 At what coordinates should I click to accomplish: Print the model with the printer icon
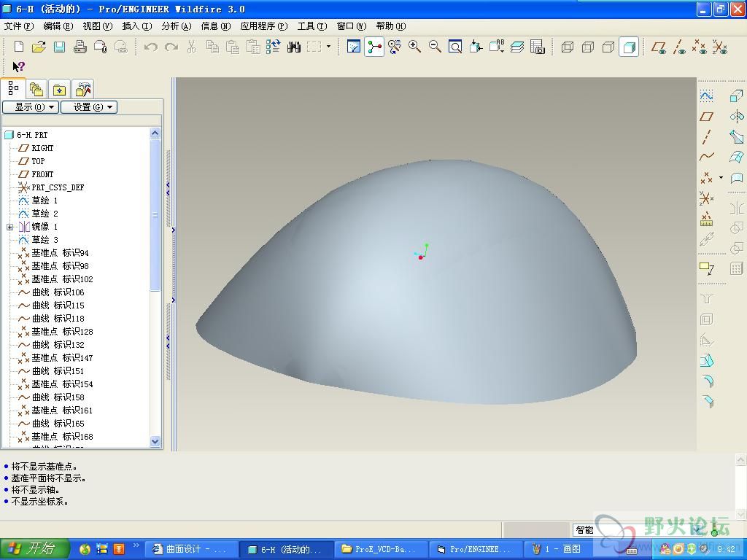tap(80, 47)
